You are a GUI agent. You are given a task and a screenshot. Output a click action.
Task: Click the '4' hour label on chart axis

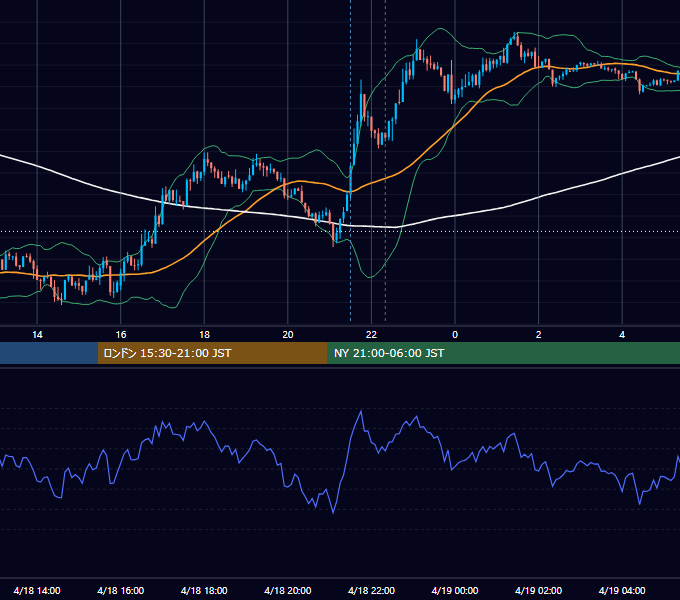click(x=622, y=335)
